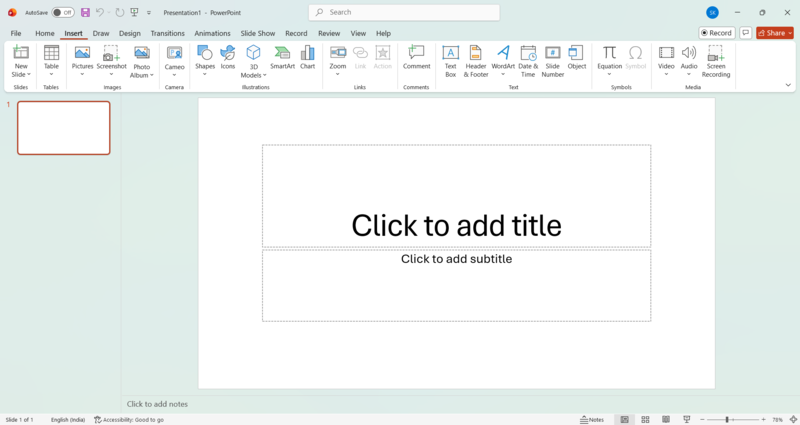800x425 pixels.
Task: Insert WordArt text
Action: click(x=503, y=61)
